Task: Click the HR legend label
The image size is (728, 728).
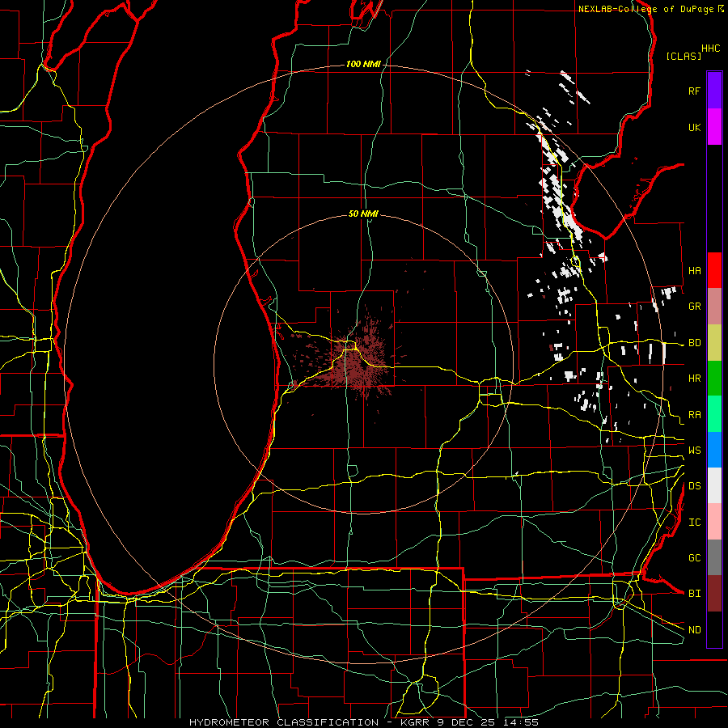Action: [x=694, y=379]
